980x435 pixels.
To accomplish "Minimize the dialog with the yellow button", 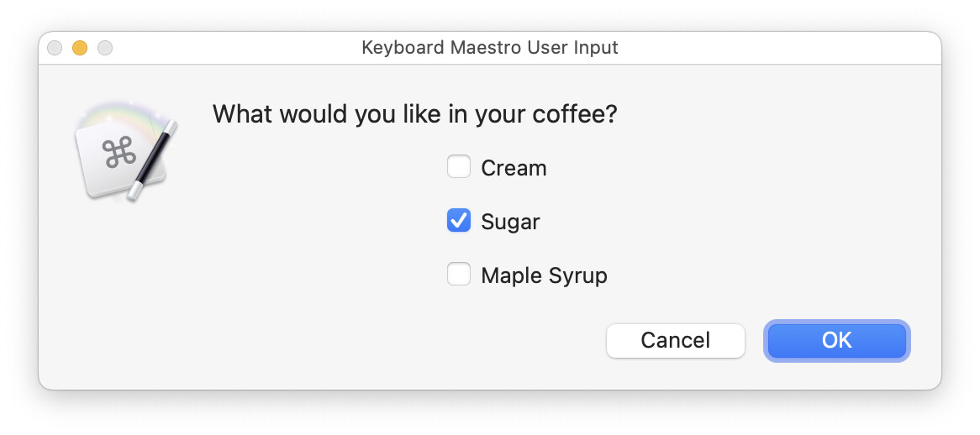I will pos(80,48).
